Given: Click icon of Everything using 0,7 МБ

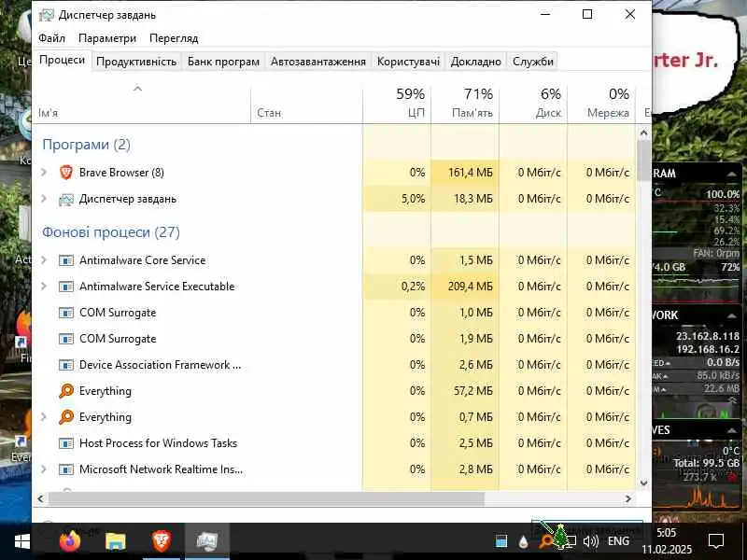Looking at the screenshot, I should pyautogui.click(x=66, y=417).
